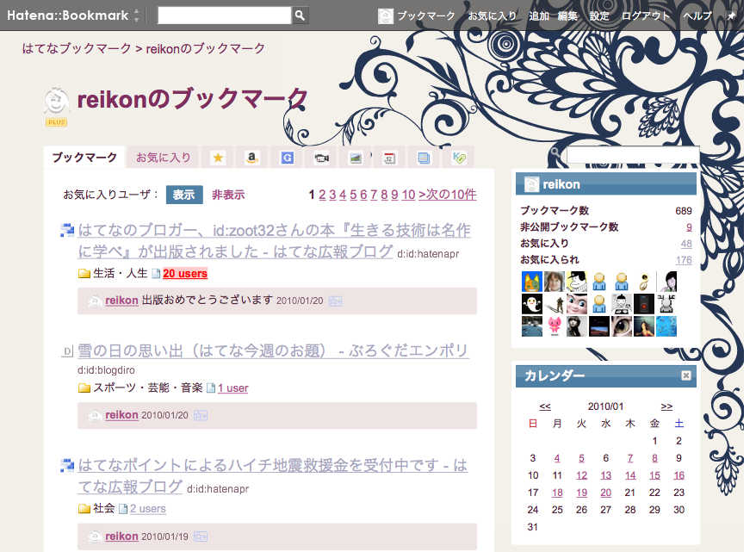Click 追加 in the top menu

(539, 16)
